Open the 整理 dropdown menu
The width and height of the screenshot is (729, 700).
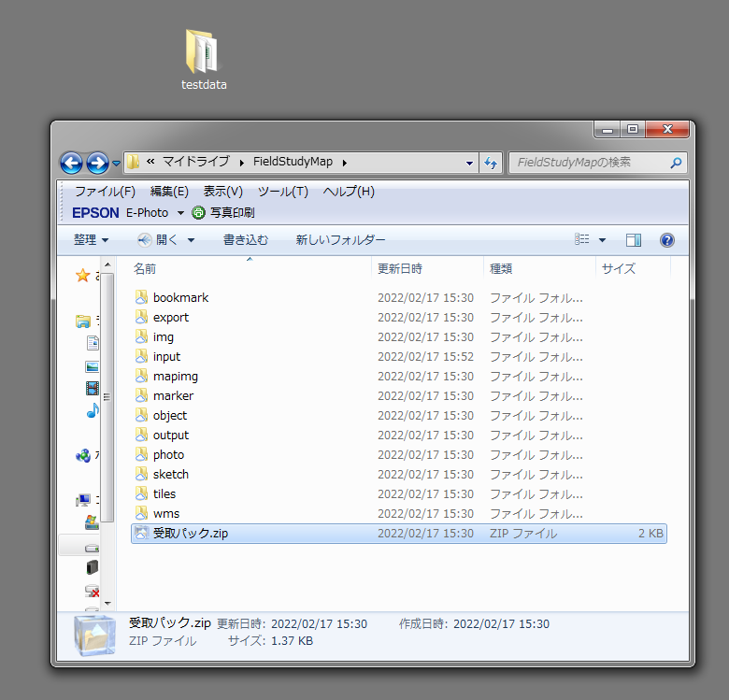[92, 240]
